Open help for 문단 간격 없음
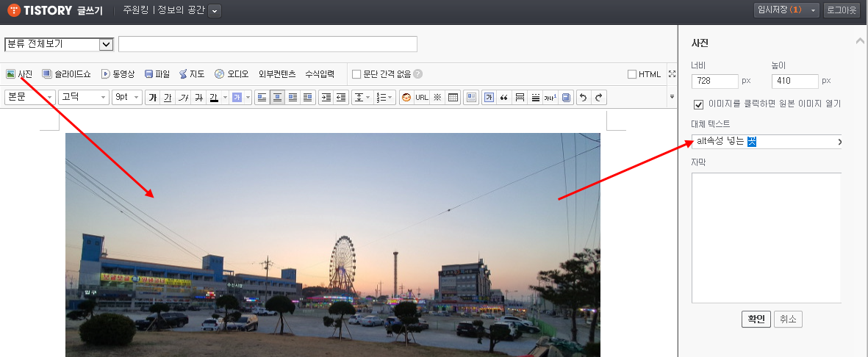Image resolution: width=868 pixels, height=357 pixels. tap(418, 73)
